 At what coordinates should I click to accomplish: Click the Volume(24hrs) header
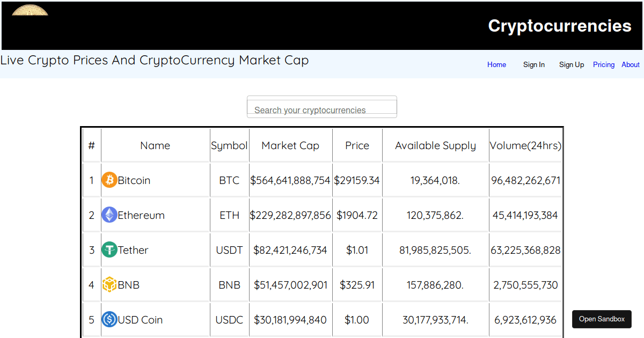525,145
